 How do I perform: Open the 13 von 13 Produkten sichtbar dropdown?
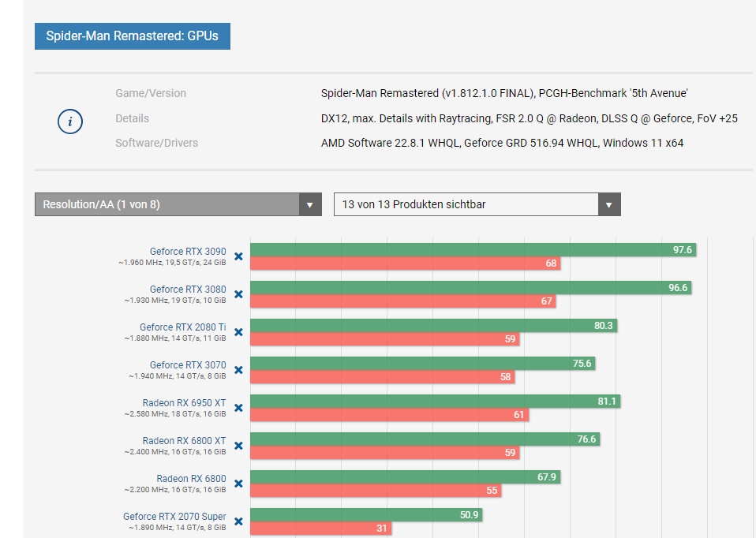click(477, 204)
